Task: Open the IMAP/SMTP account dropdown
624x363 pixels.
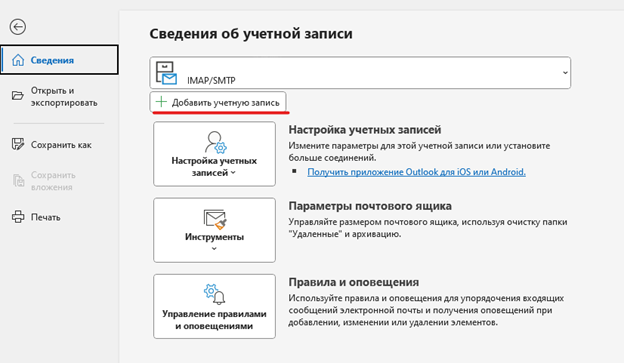Action: pyautogui.click(x=360, y=72)
